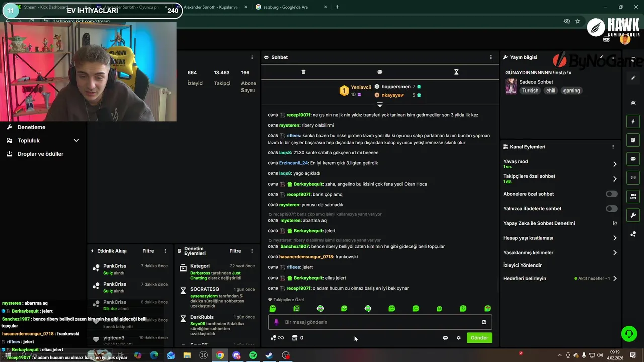Click the gaming tag chip
This screenshot has width=644, height=362.
[572, 90]
